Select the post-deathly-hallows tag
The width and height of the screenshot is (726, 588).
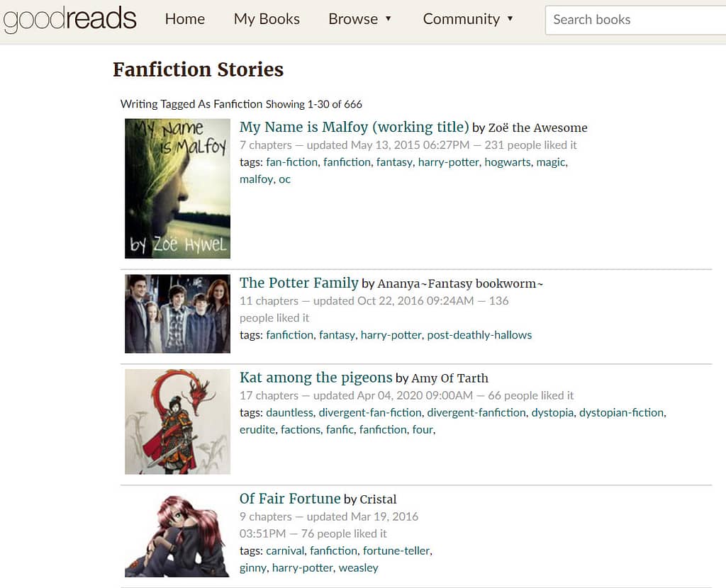coord(479,335)
